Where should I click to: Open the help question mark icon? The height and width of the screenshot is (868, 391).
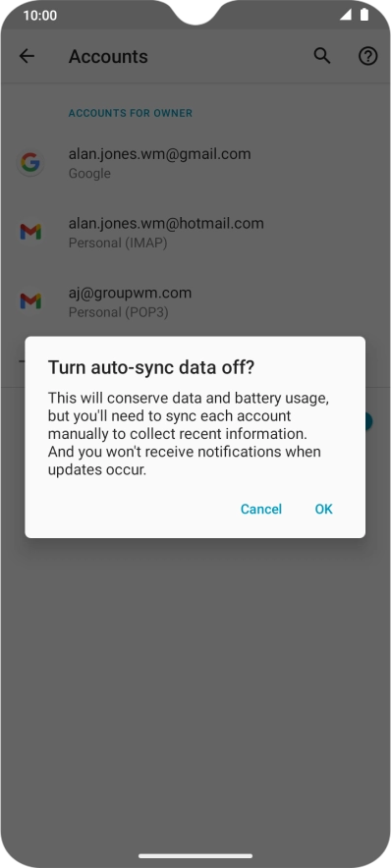(x=367, y=56)
